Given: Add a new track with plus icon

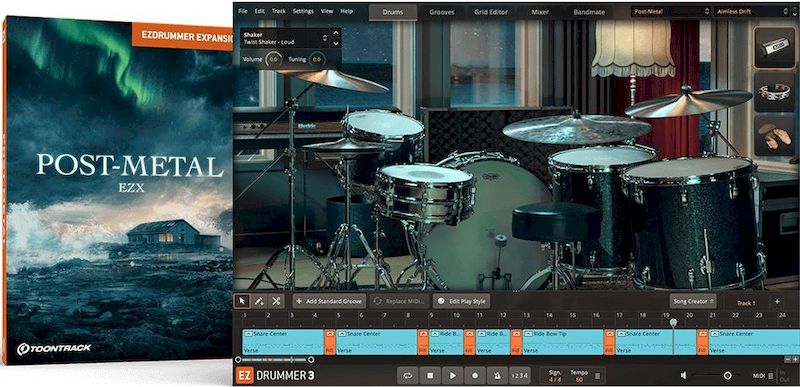Looking at the screenshot, I should [x=777, y=302].
